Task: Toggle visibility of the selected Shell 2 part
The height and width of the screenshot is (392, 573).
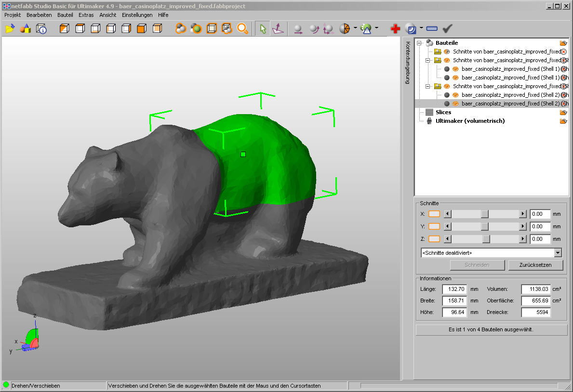Action: pyautogui.click(x=455, y=103)
